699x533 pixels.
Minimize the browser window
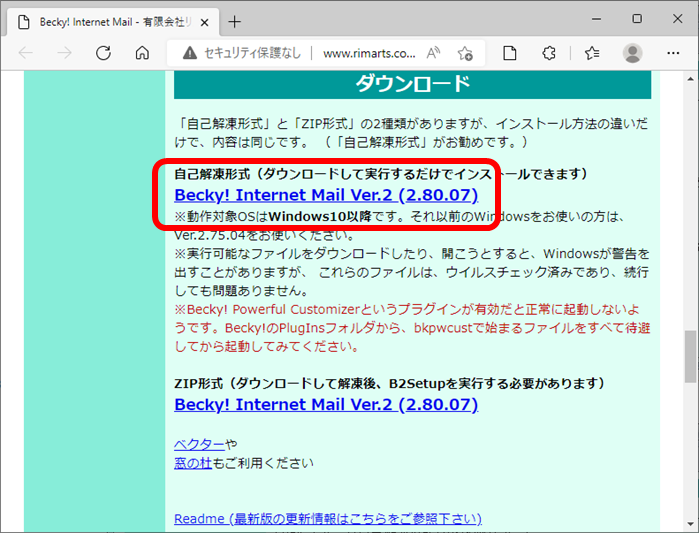point(596,19)
